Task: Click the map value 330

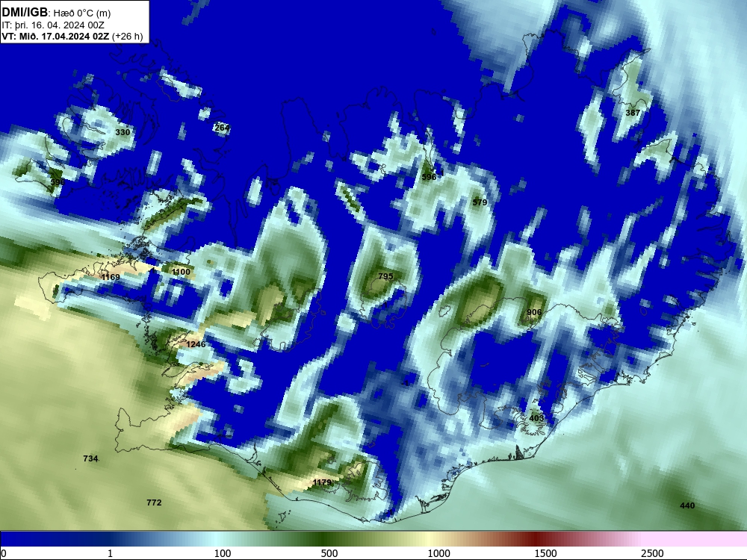Action: coord(123,132)
